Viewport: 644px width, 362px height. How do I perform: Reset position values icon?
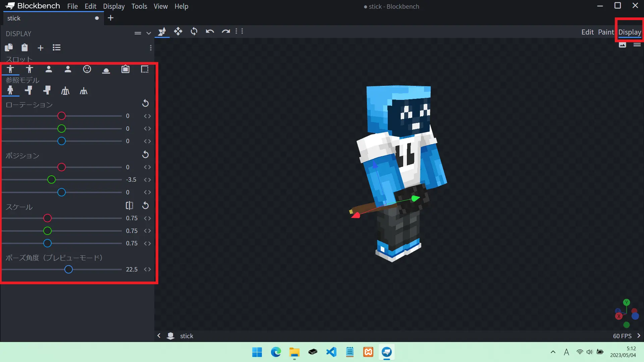[145, 155]
